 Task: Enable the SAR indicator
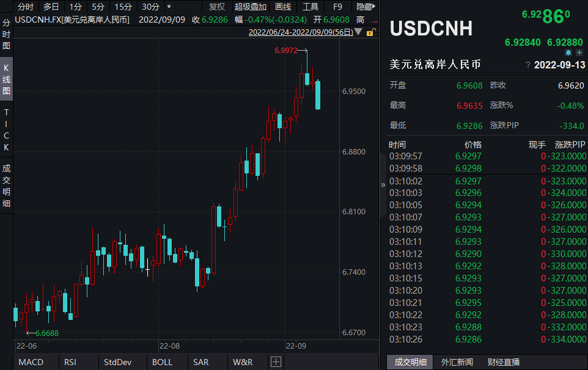(200, 362)
